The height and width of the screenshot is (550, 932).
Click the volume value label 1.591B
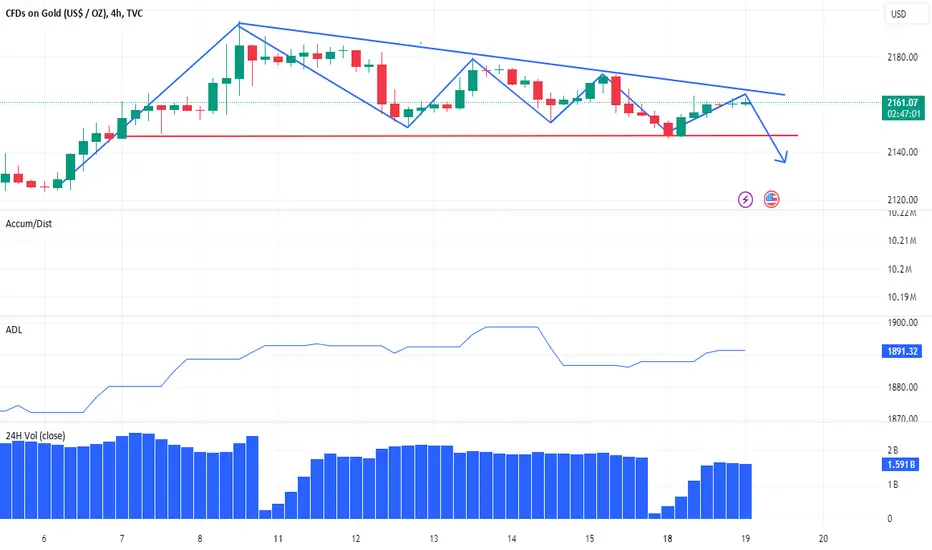[900, 464]
